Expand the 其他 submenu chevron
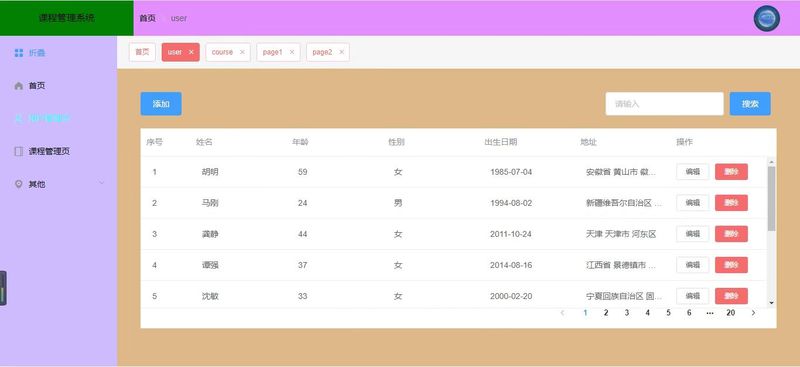Image resolution: width=800 pixels, height=367 pixels. click(102, 183)
